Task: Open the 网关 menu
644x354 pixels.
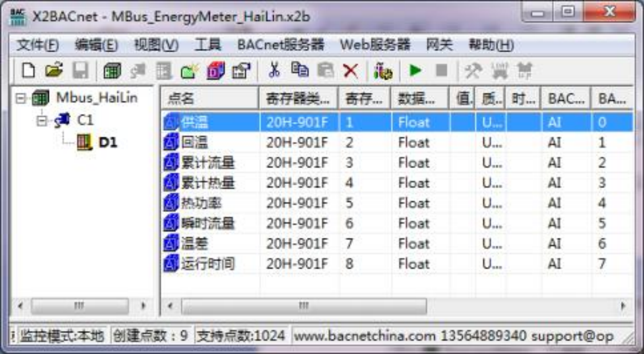Action: click(x=439, y=45)
